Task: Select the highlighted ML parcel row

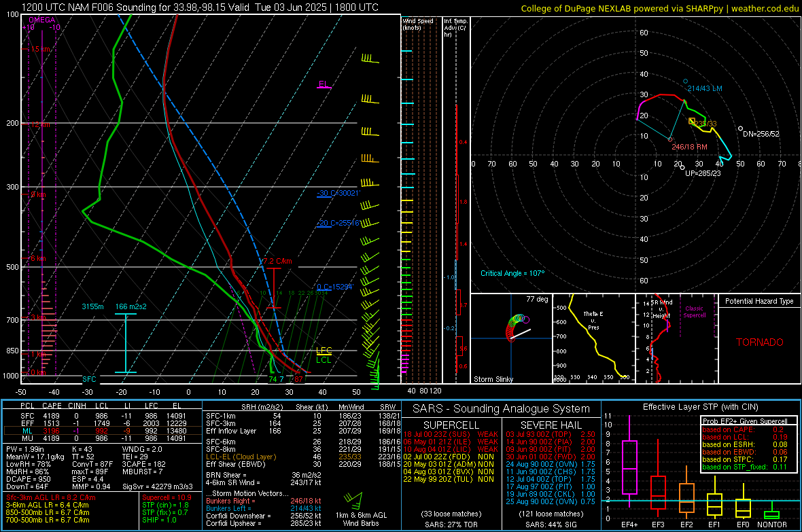Action: coord(103,431)
